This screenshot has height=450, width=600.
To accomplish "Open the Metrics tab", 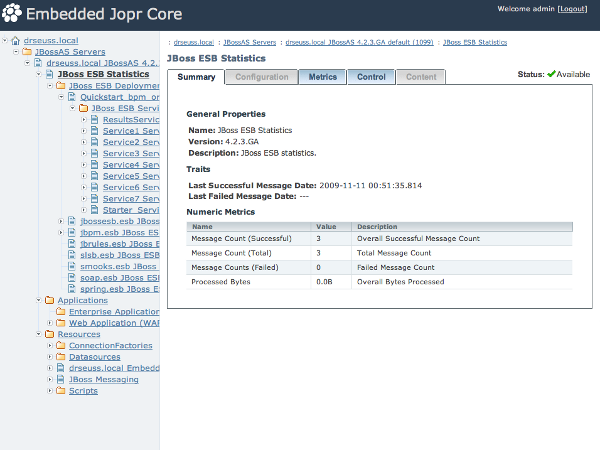I will [x=323, y=77].
